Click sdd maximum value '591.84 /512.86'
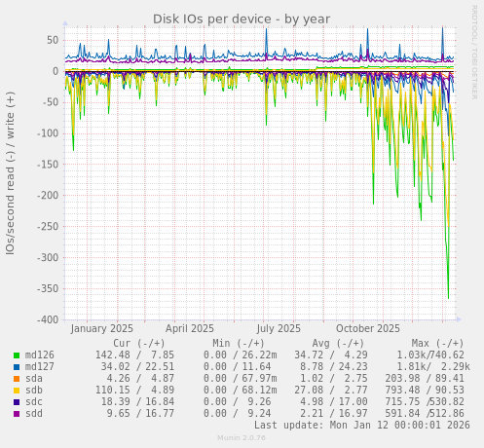 [425, 414]
